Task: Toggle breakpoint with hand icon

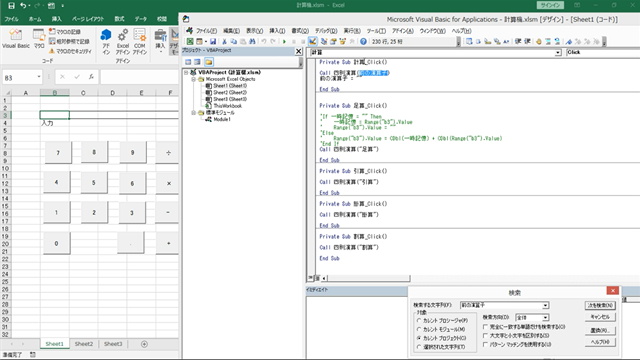Action: [x=539, y=41]
